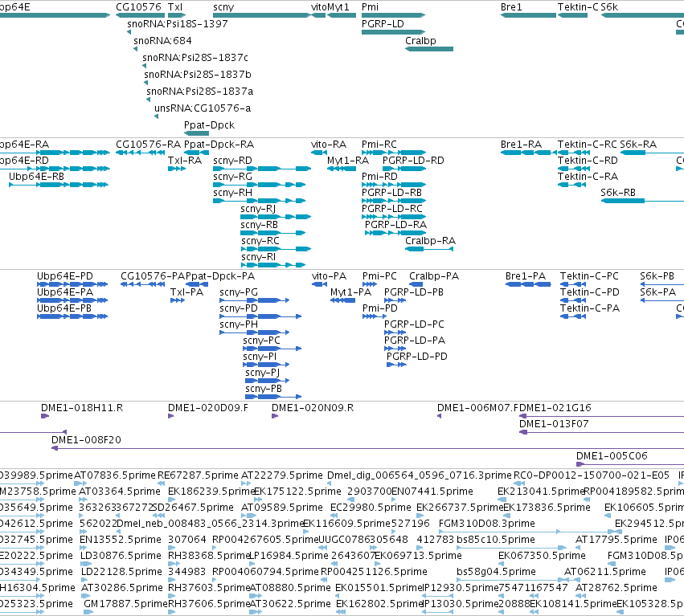Click the CG10576 gene label
Image resolution: width=684 pixels, height=616 pixels.
[x=138, y=7]
